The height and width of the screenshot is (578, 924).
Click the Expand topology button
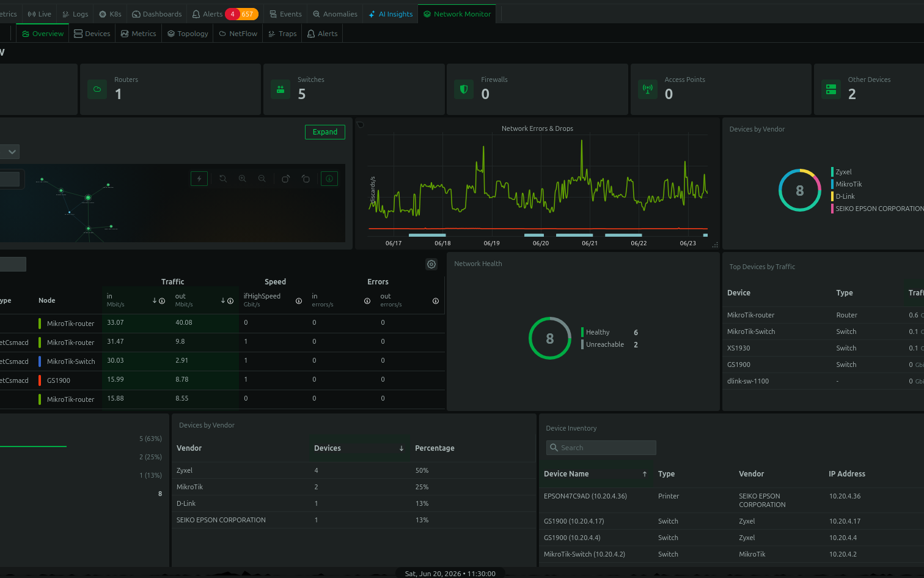tap(325, 132)
